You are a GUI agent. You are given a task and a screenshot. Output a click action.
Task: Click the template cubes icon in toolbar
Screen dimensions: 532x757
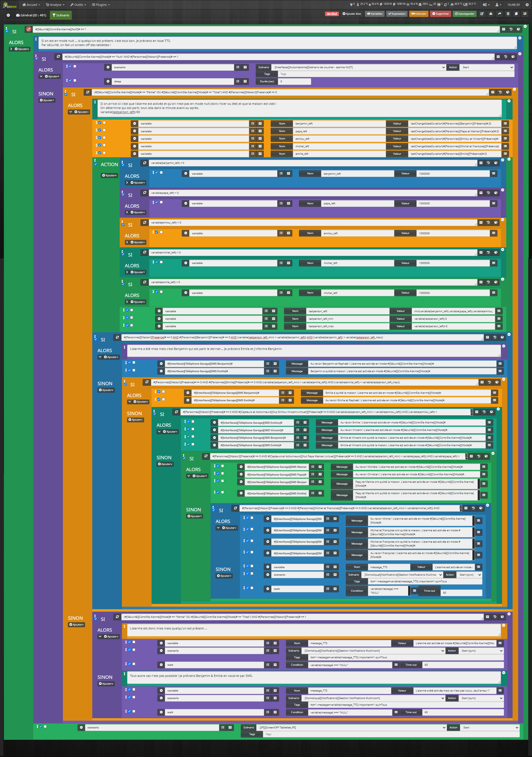pyautogui.click(x=491, y=14)
